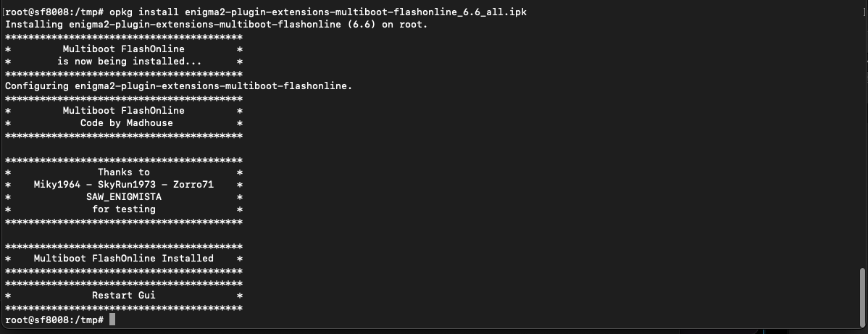The height and width of the screenshot is (334, 868).
Task: Click the name Miky1964
Action: pyautogui.click(x=57, y=184)
